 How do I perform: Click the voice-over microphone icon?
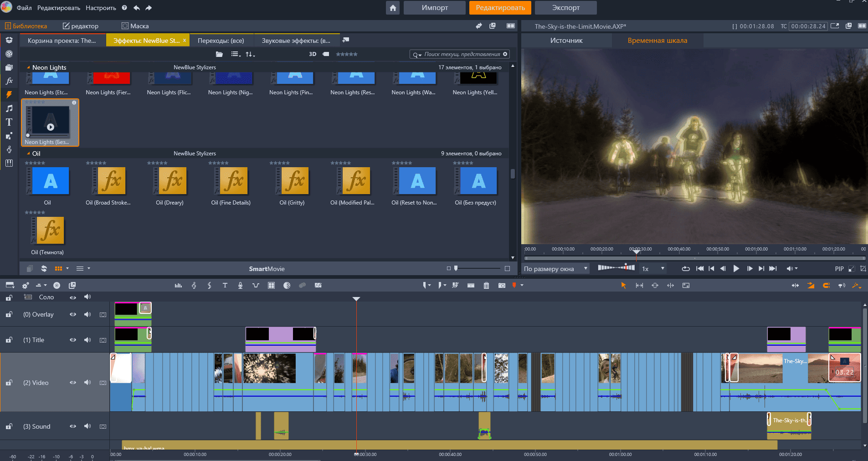[x=240, y=285]
